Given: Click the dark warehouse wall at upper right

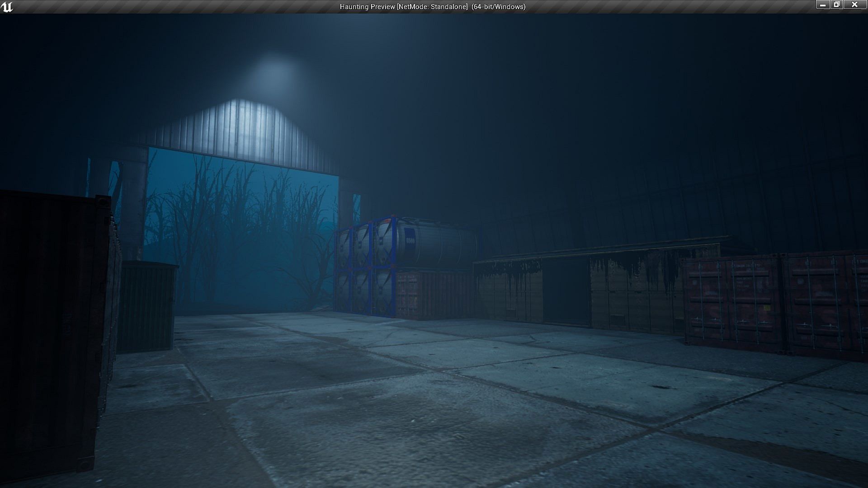Looking at the screenshot, I should [x=678, y=136].
